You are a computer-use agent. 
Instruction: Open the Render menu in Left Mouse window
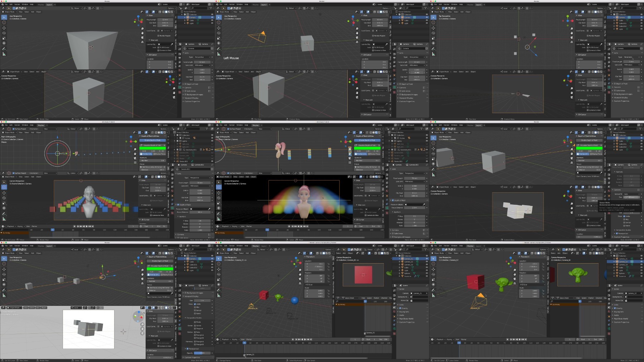[232, 4]
